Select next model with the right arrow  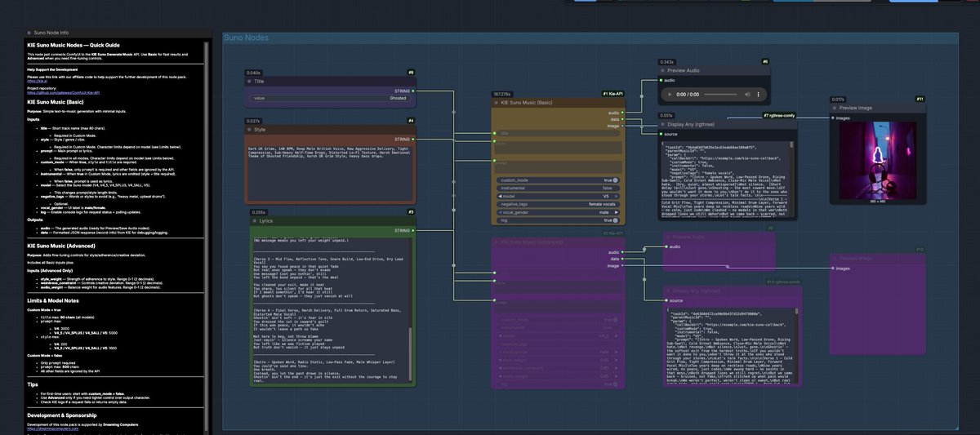pyautogui.click(x=618, y=196)
